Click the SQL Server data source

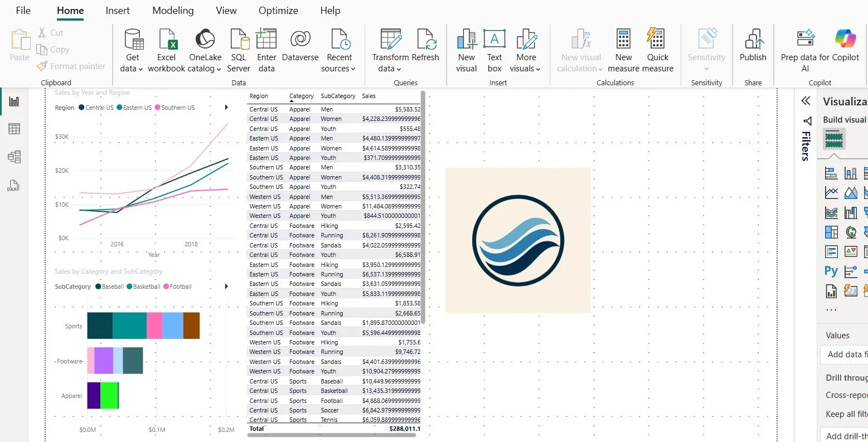point(239,51)
